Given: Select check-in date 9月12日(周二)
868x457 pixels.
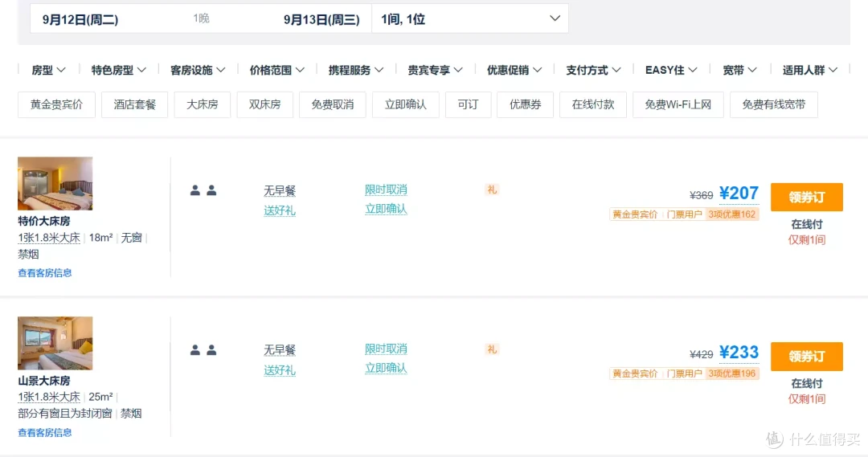Looking at the screenshot, I should (x=80, y=19).
